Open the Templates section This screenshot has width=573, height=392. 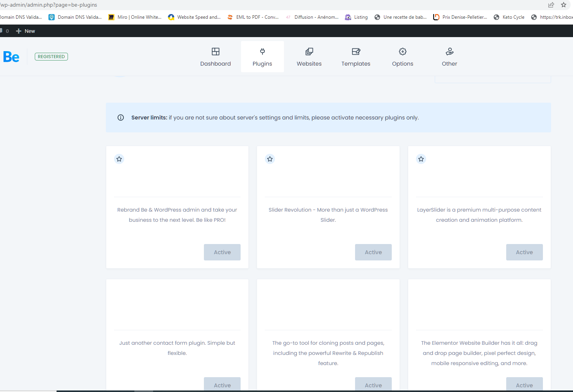point(356,57)
